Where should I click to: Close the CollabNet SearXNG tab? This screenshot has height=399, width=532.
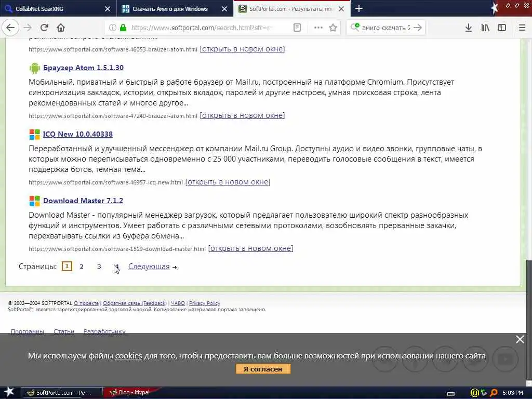[x=108, y=9]
